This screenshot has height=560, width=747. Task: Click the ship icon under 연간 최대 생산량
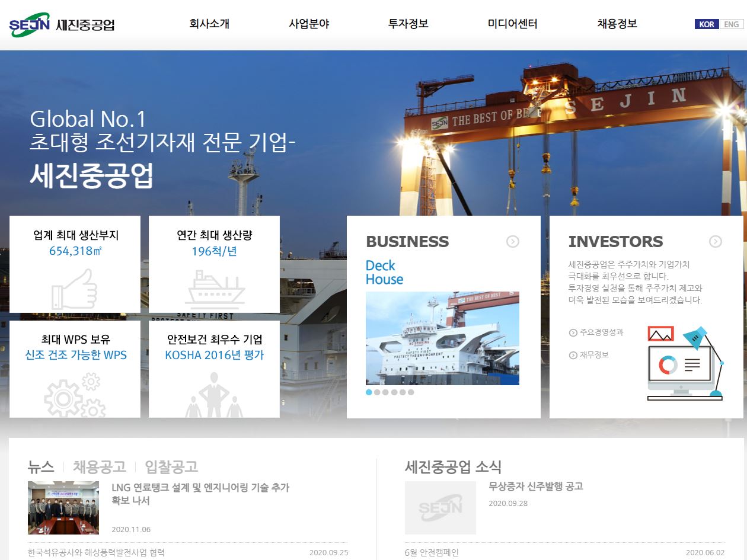(x=215, y=289)
